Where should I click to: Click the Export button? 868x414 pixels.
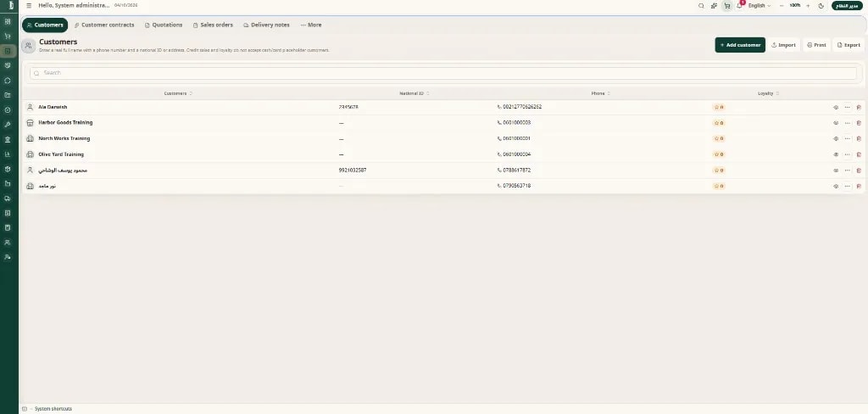(x=849, y=45)
